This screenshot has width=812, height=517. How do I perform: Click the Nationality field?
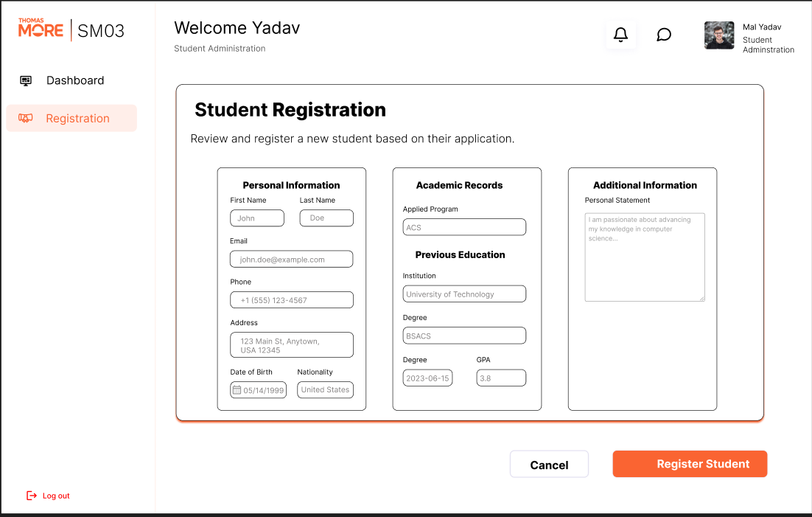coord(325,389)
